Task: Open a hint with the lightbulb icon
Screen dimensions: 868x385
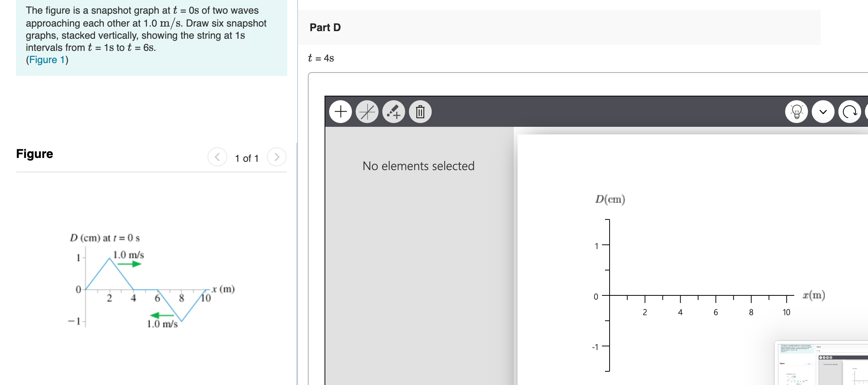Action: (x=797, y=112)
